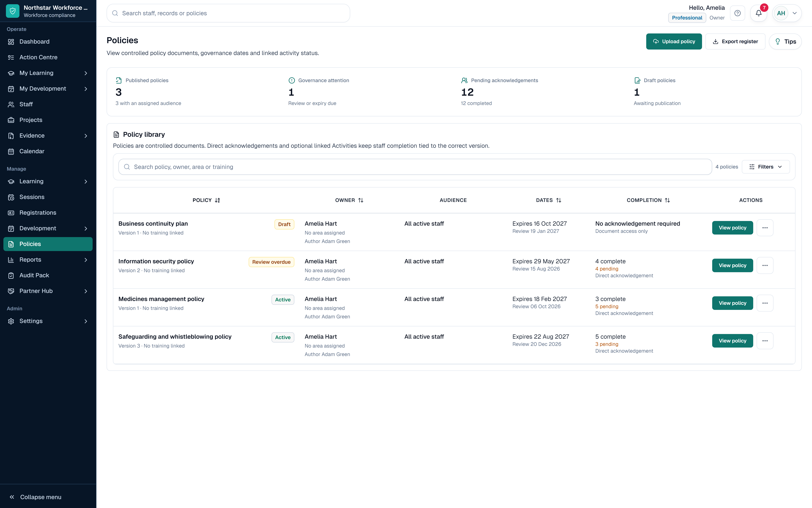Click Collapse menu at sidebar bottom
The image size is (812, 508).
48,497
